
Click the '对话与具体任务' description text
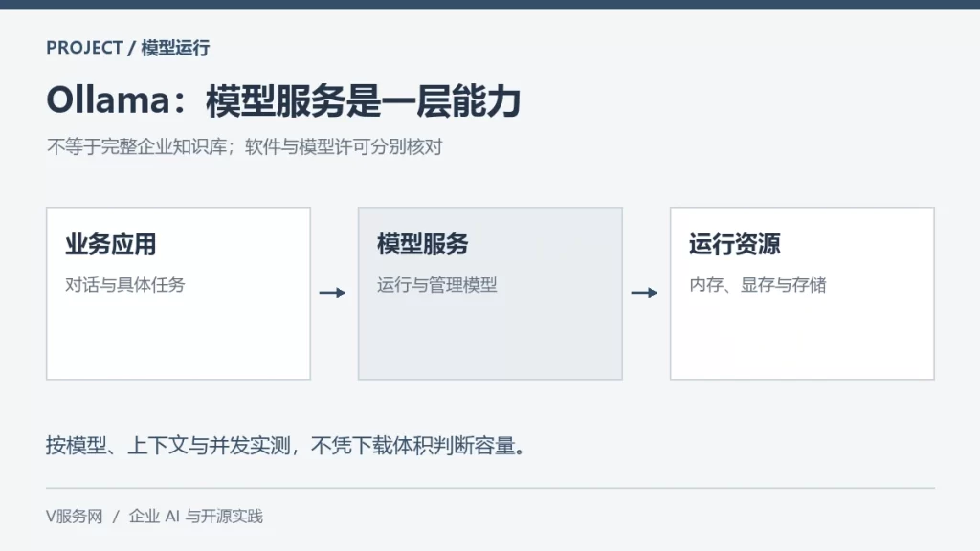125,285
